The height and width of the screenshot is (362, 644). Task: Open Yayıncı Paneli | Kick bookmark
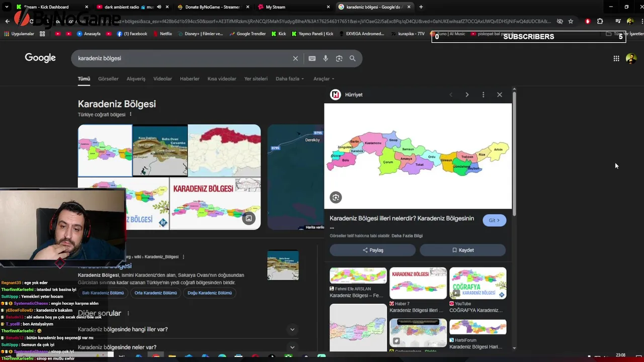[312, 34]
